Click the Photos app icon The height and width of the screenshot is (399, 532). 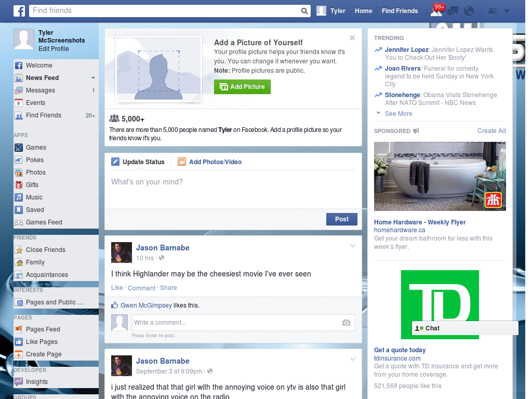(19, 172)
